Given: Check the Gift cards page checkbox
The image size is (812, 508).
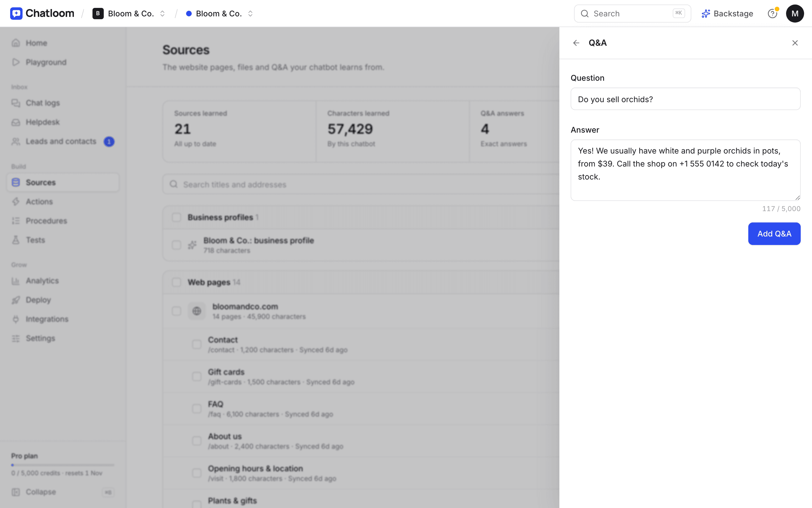Looking at the screenshot, I should [x=197, y=377].
